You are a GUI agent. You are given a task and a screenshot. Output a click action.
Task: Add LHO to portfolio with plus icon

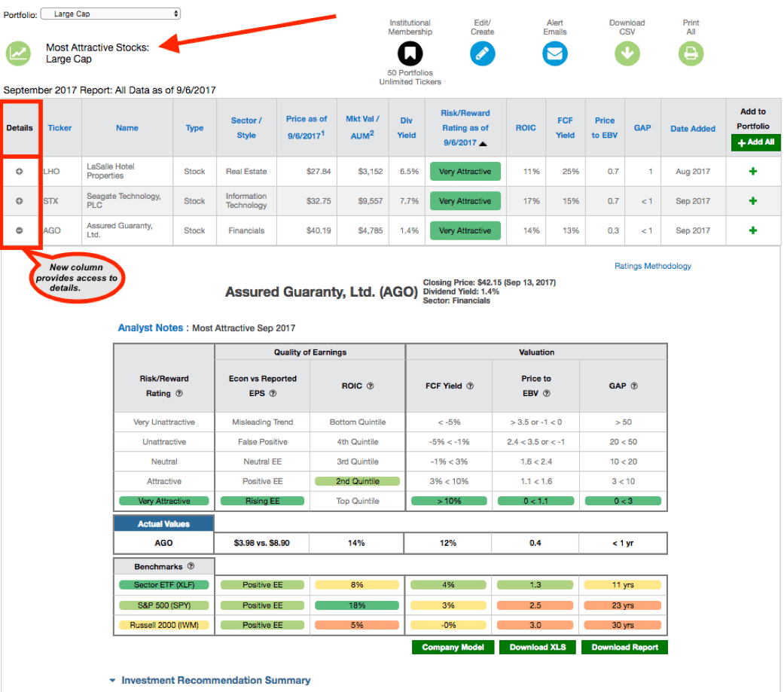[753, 172]
